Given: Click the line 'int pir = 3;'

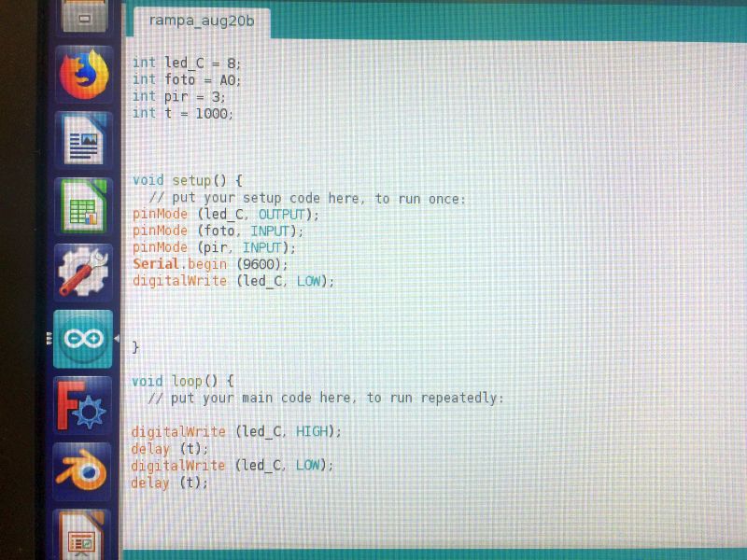Looking at the screenshot, I should tap(178, 97).
